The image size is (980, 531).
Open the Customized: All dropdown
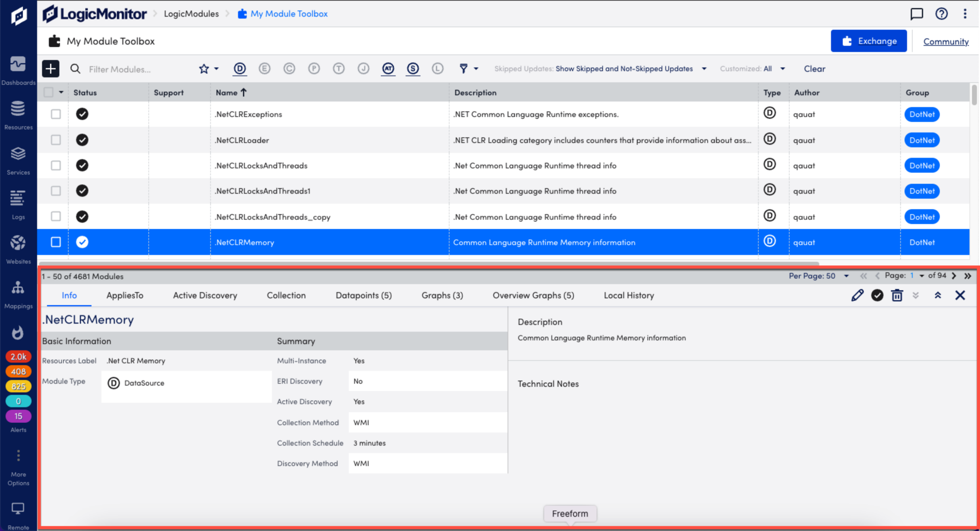[x=782, y=68]
